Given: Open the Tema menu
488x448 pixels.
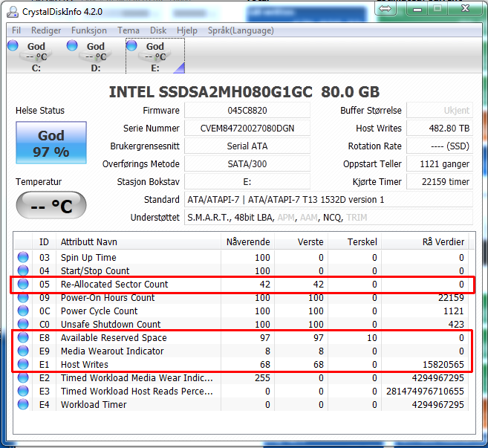Looking at the screenshot, I should click(128, 30).
